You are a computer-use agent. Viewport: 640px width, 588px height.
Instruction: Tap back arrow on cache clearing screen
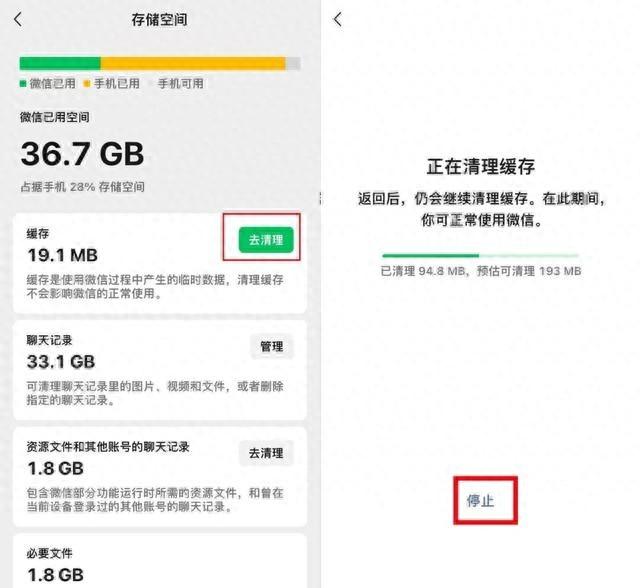[x=338, y=19]
